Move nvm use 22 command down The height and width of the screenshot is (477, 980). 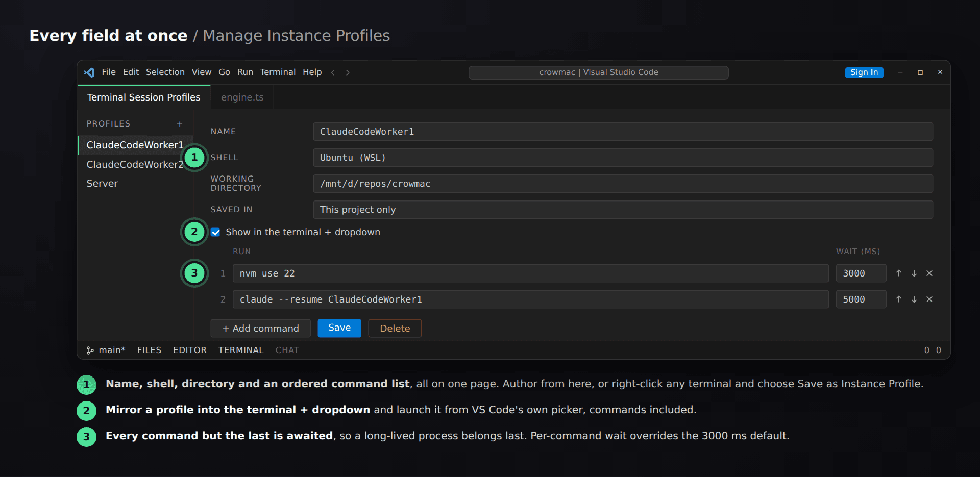pos(914,273)
